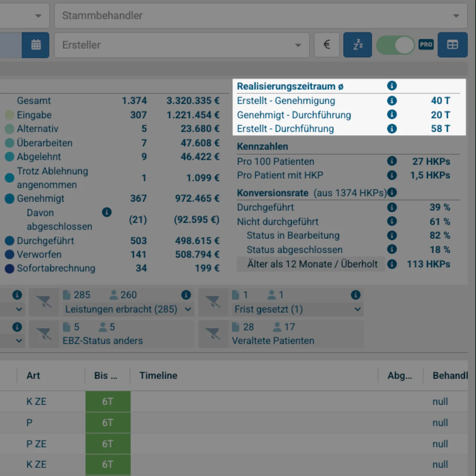Select the Sofortabrechnung status color dot

pos(10,268)
